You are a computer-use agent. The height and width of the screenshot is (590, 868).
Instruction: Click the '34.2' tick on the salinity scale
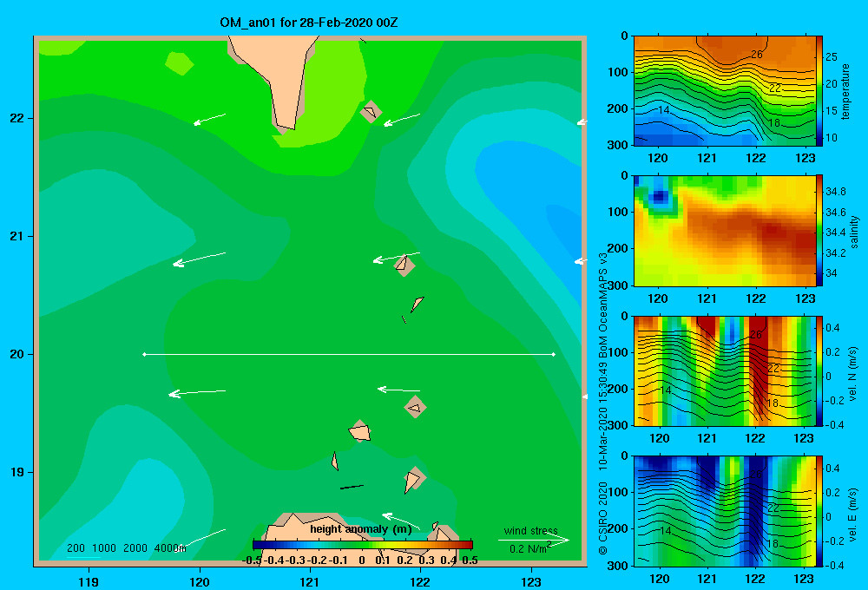point(835,253)
